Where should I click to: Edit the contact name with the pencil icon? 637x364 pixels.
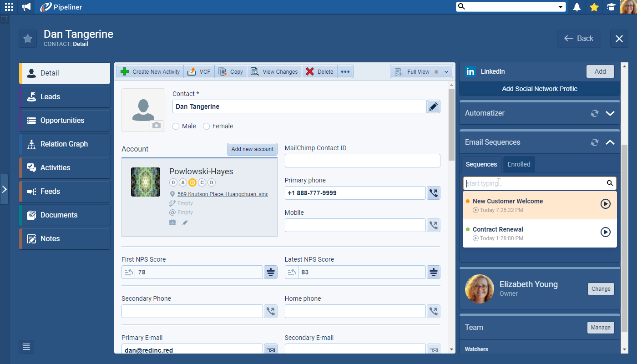coord(433,106)
